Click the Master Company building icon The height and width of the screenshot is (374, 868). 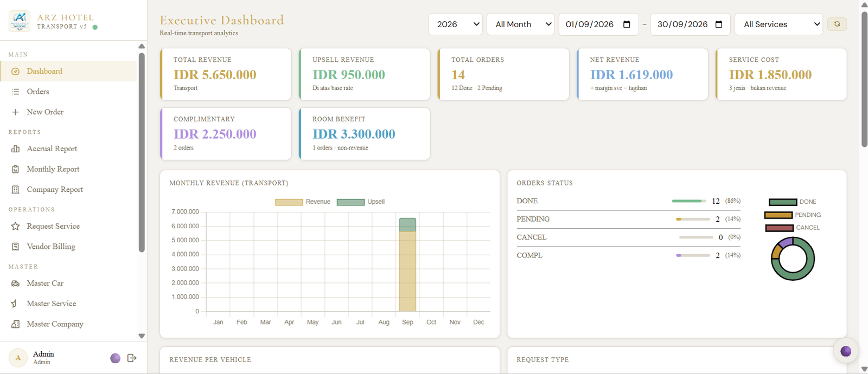15,324
